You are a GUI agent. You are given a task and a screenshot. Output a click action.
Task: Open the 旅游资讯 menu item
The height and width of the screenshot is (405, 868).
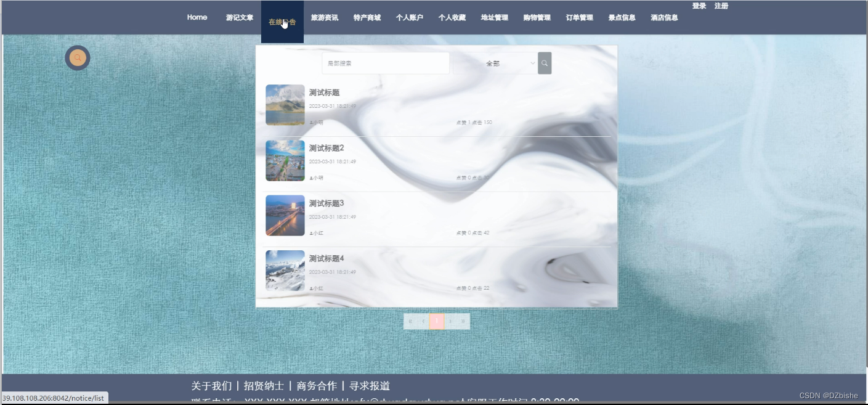[325, 18]
